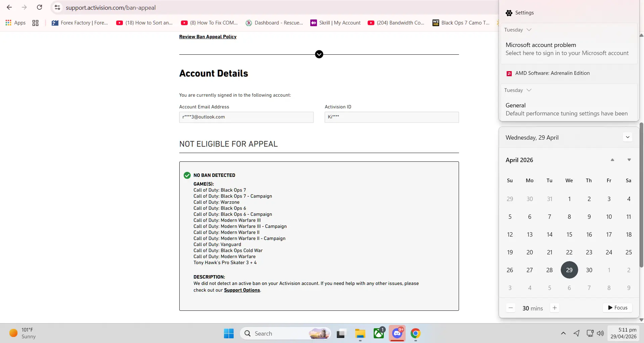This screenshot has width=644, height=343.
Task: Open the "(18) How to Sort an..." bookmark
Action: pyautogui.click(x=144, y=23)
